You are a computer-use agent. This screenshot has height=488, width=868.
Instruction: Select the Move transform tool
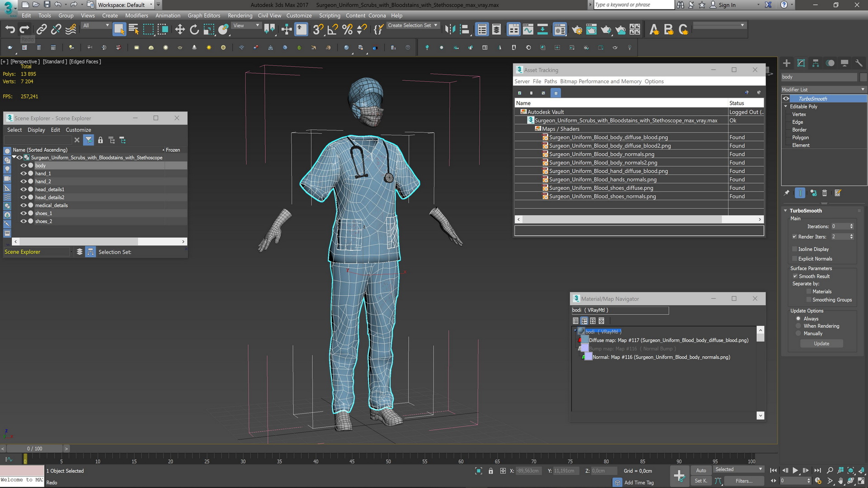coord(179,30)
